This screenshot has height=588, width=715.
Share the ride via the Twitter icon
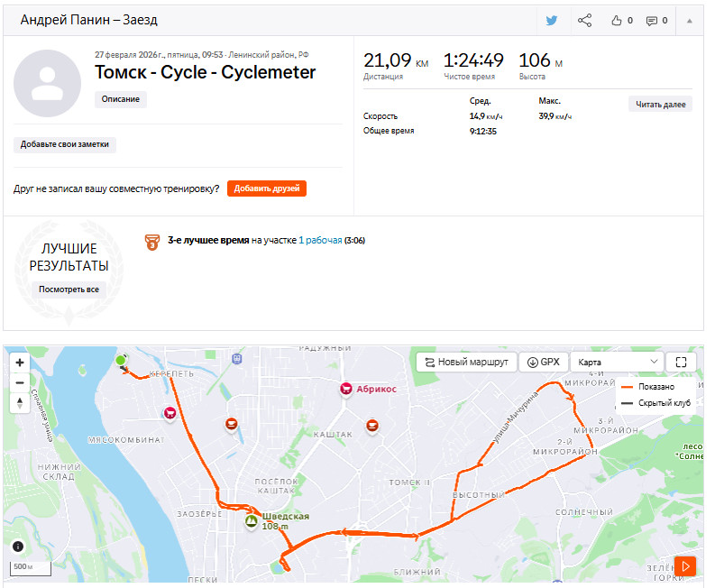[x=551, y=21]
